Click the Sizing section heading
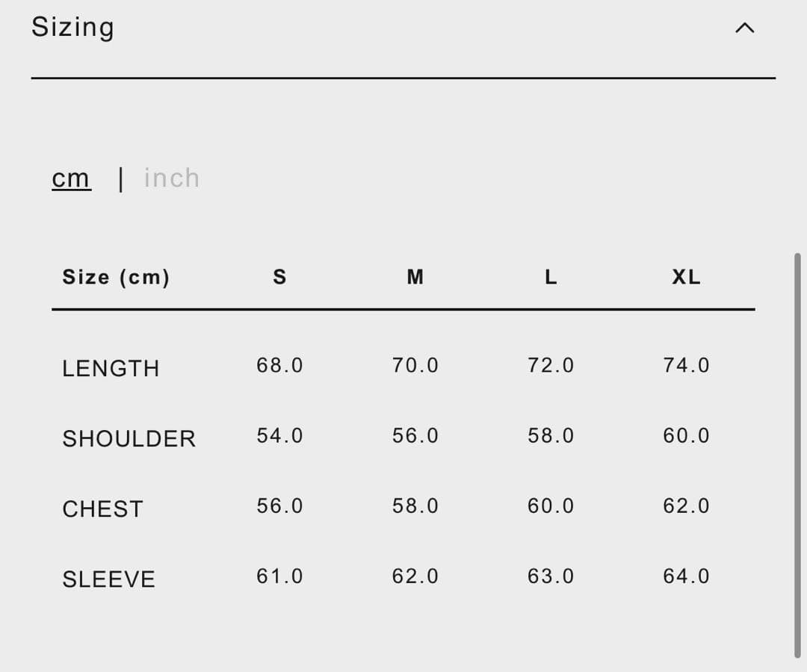Screen dimensions: 807x672 pyautogui.click(x=72, y=27)
